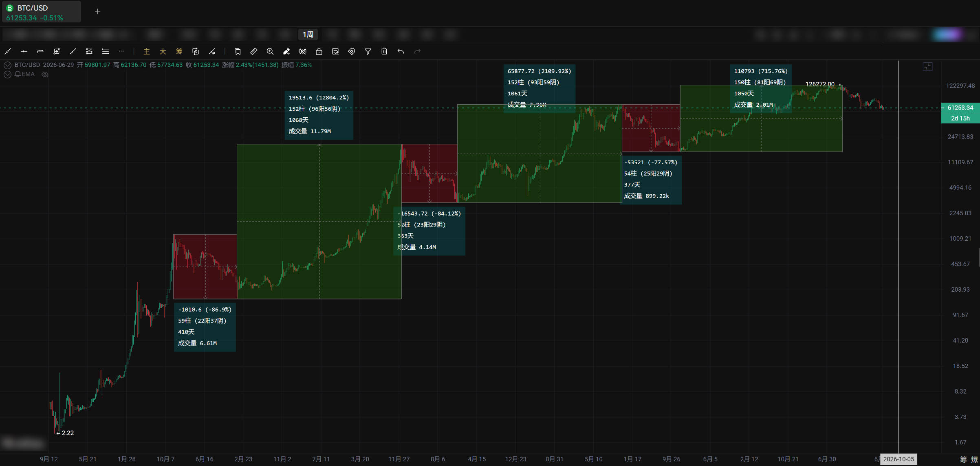
Task: Collapse the EMA indicator row chevron
Action: point(7,74)
